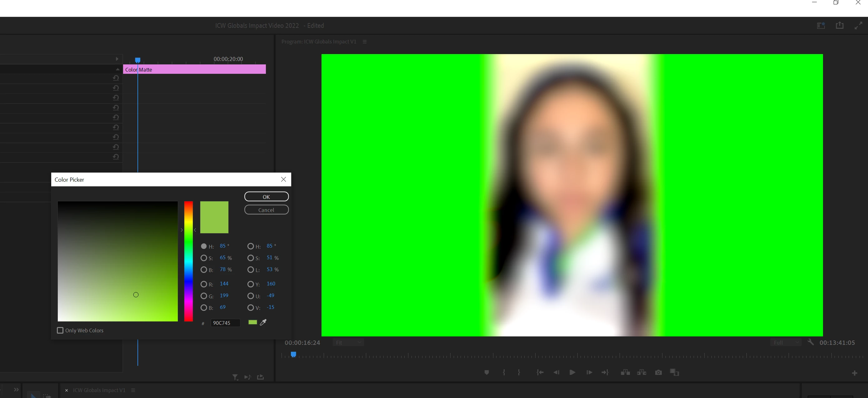
Task: Cancel the Color Picker dialog
Action: [266, 210]
